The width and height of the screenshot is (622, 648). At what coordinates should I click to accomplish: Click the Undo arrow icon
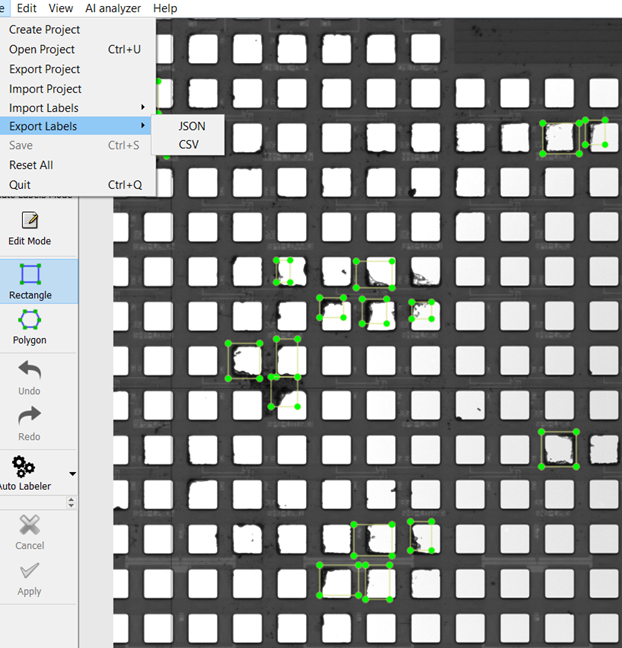click(30, 370)
